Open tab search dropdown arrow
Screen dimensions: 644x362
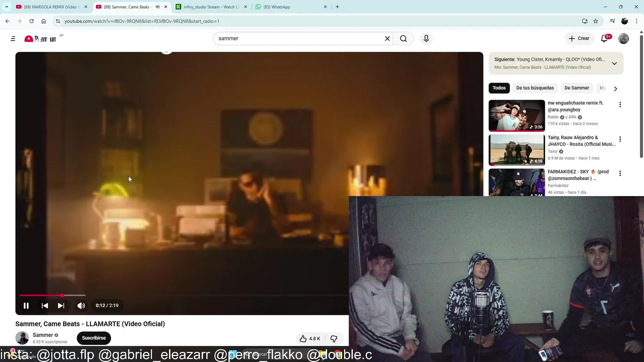pyautogui.click(x=6, y=7)
